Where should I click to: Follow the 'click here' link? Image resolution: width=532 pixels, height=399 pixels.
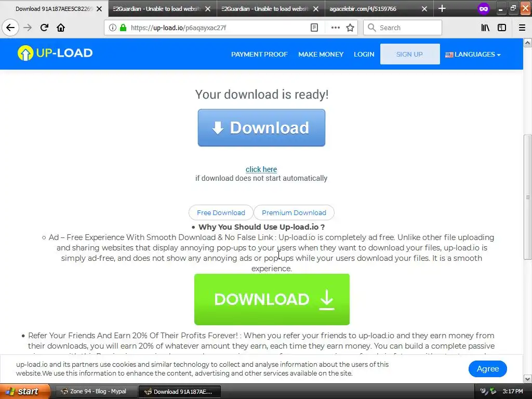coord(261,169)
